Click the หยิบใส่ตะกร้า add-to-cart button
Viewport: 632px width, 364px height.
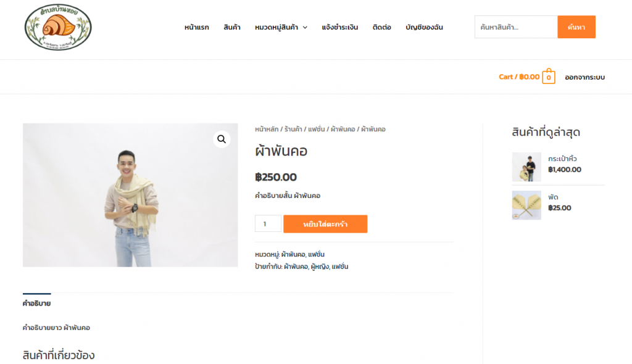pos(325,224)
